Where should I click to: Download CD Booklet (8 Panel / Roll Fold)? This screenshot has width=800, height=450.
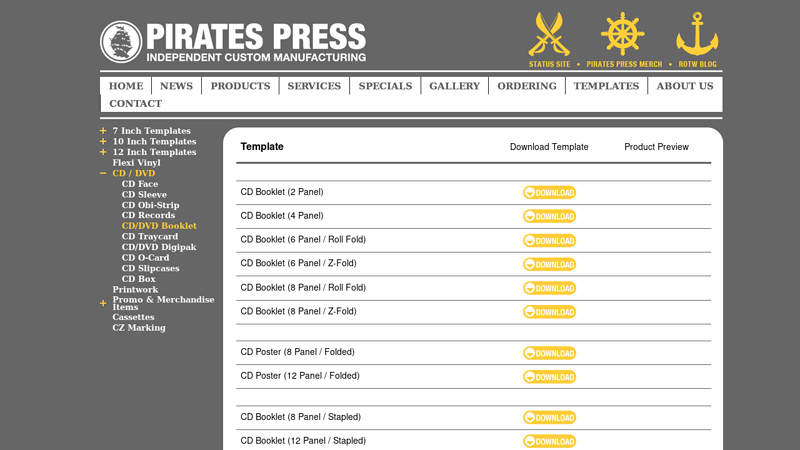[x=549, y=288]
